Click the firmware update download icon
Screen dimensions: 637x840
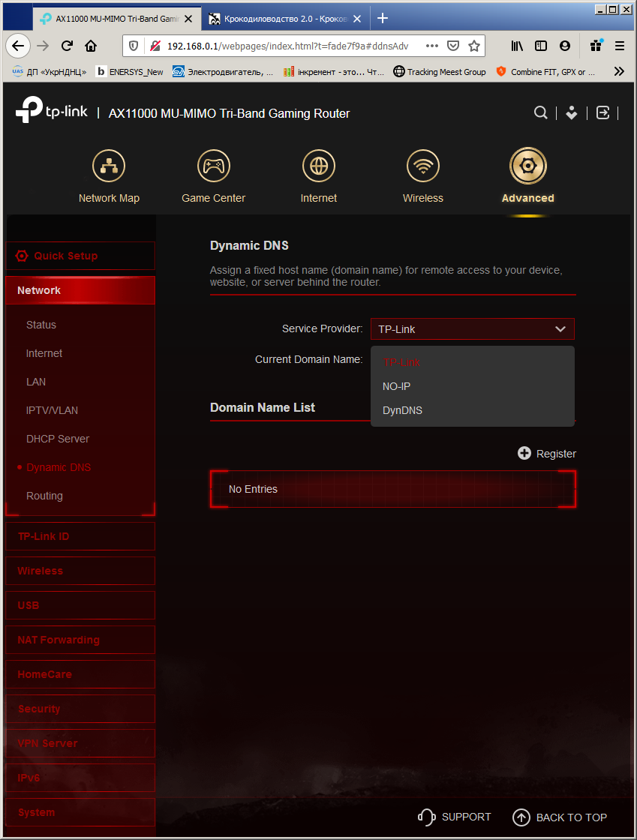tap(572, 112)
